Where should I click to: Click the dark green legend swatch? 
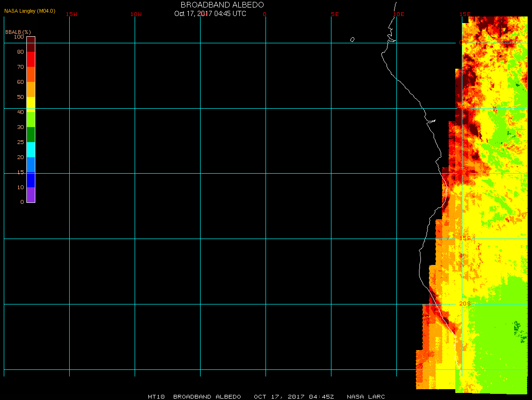click(31, 134)
